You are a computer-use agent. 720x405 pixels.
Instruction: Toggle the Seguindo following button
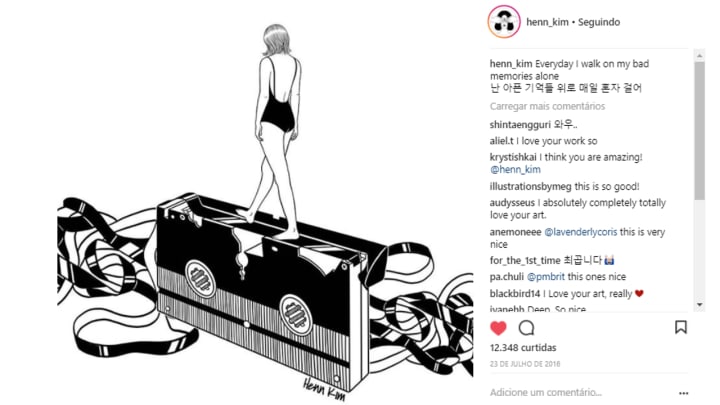pos(599,22)
